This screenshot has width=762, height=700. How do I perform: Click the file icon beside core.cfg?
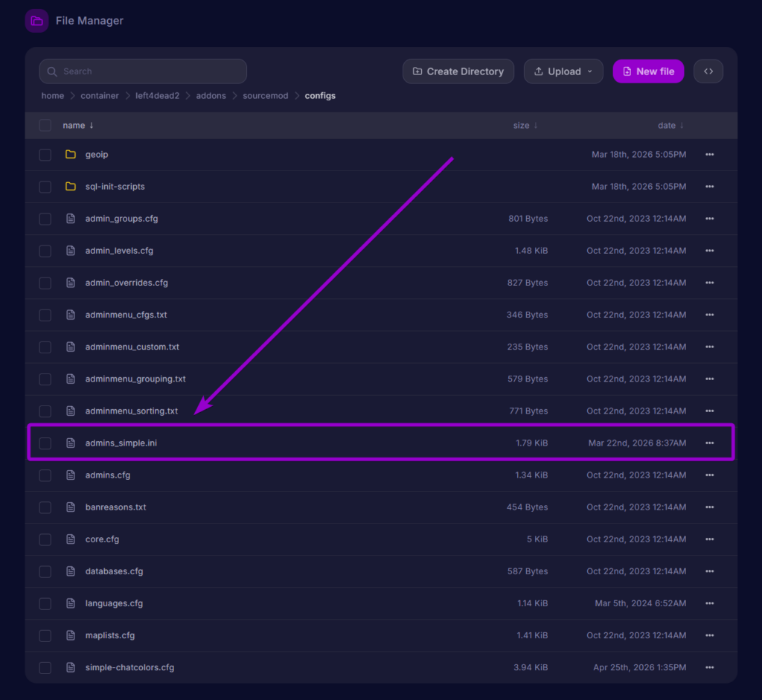(71, 539)
